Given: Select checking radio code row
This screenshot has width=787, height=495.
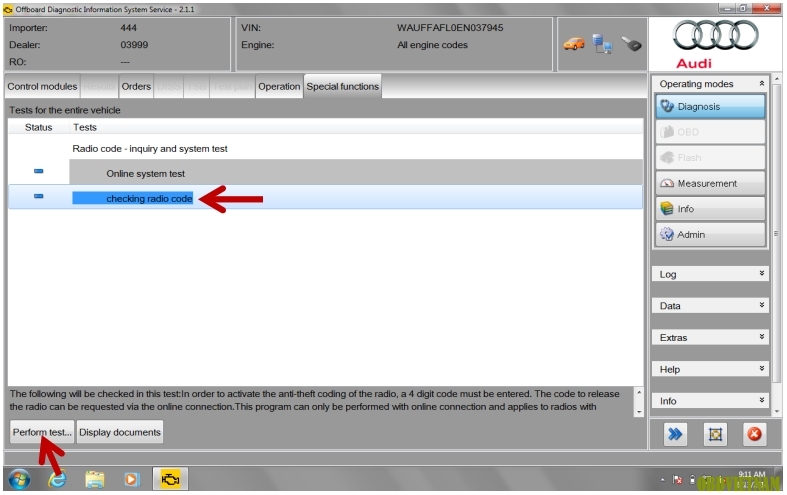Looking at the screenshot, I should pyautogui.click(x=325, y=198).
